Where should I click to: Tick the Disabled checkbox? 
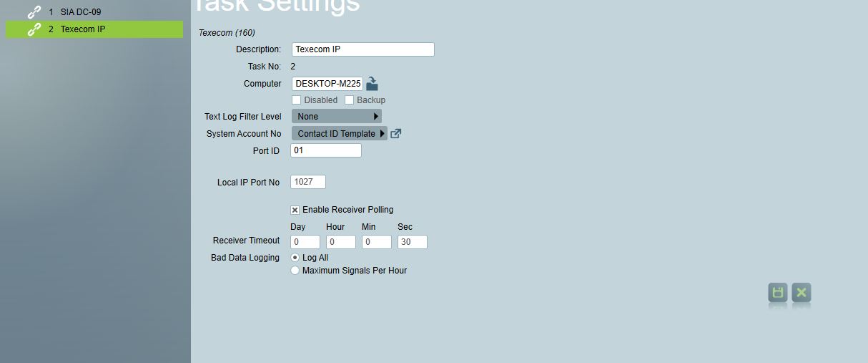pos(297,100)
